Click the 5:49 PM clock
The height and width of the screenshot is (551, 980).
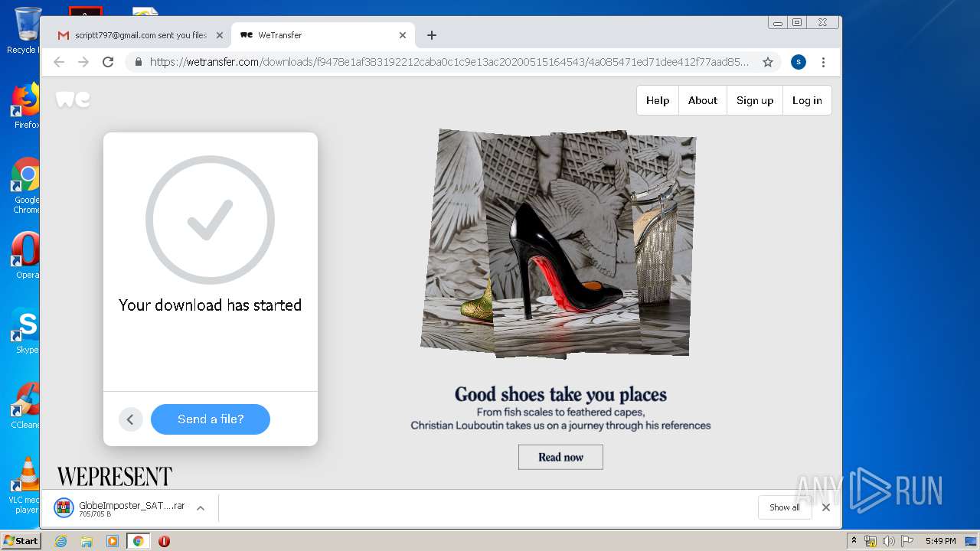pos(940,541)
